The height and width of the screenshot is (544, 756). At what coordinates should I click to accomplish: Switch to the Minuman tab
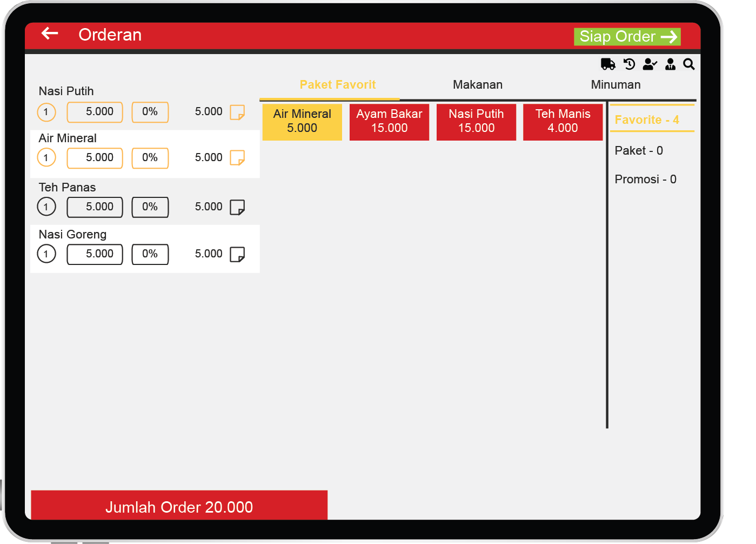[x=615, y=85]
